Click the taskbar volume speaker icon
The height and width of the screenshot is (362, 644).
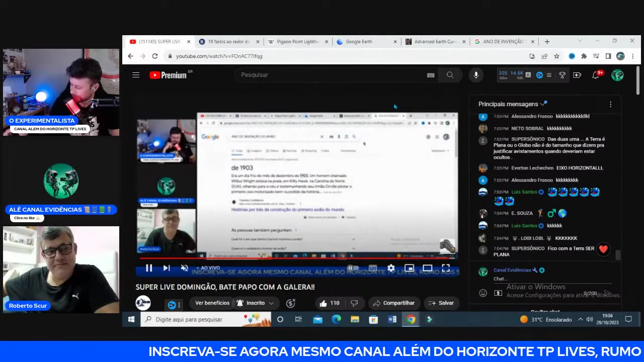[590, 319]
